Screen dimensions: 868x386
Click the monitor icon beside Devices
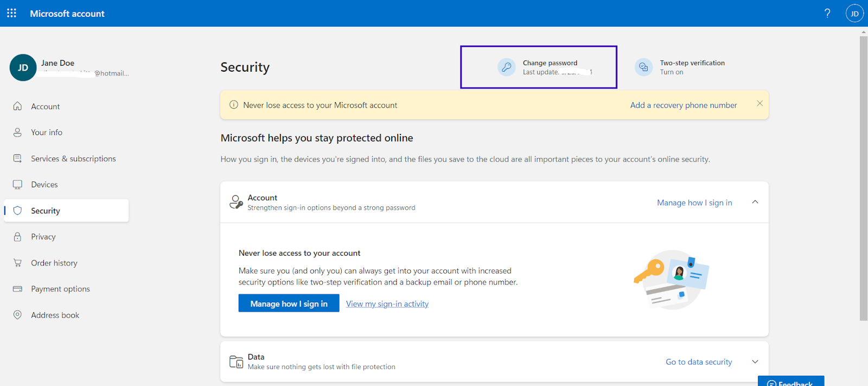click(x=17, y=185)
